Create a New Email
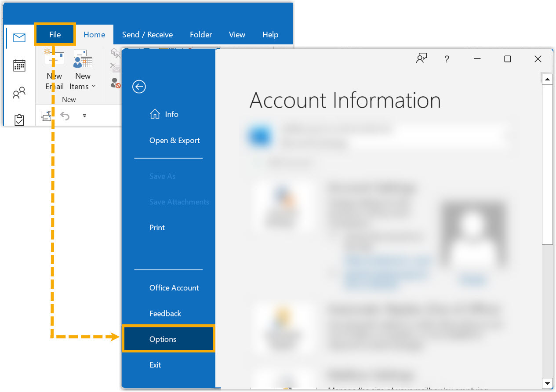 pyautogui.click(x=55, y=69)
